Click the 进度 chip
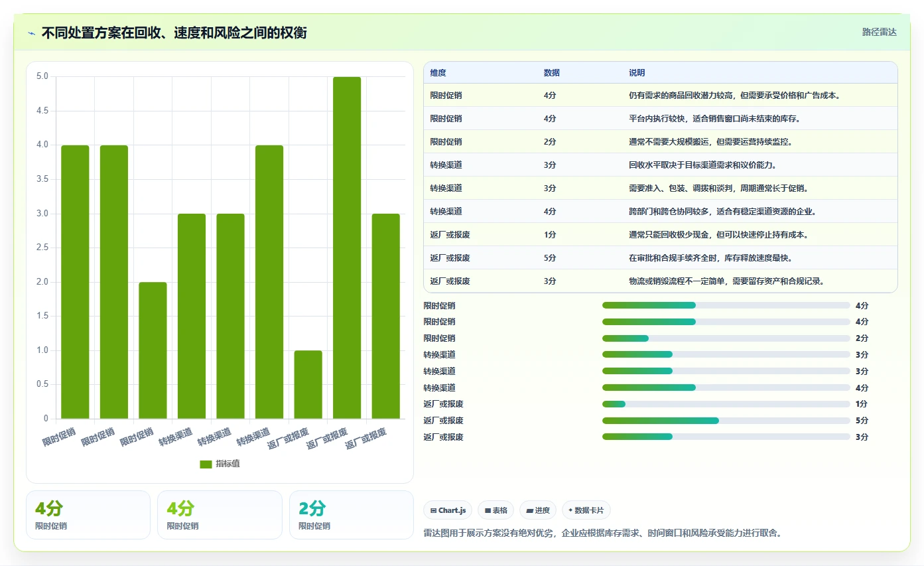This screenshot has height=566, width=924. [538, 510]
